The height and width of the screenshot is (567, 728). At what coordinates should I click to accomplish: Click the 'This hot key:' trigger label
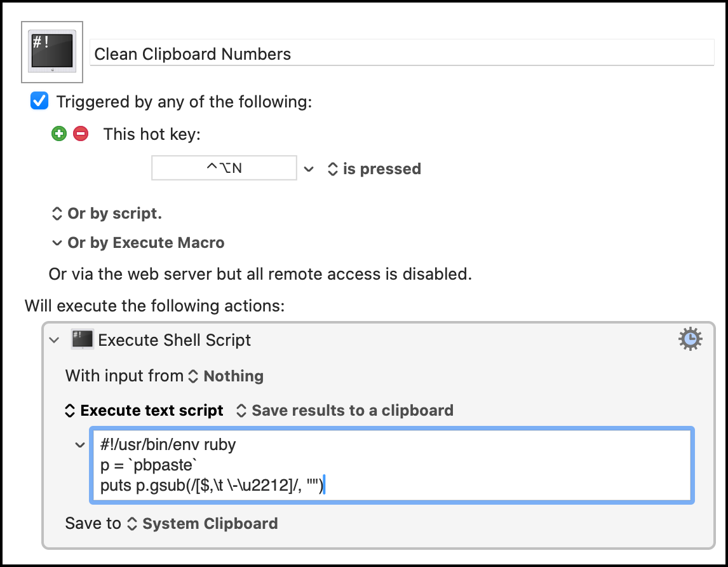[151, 134]
